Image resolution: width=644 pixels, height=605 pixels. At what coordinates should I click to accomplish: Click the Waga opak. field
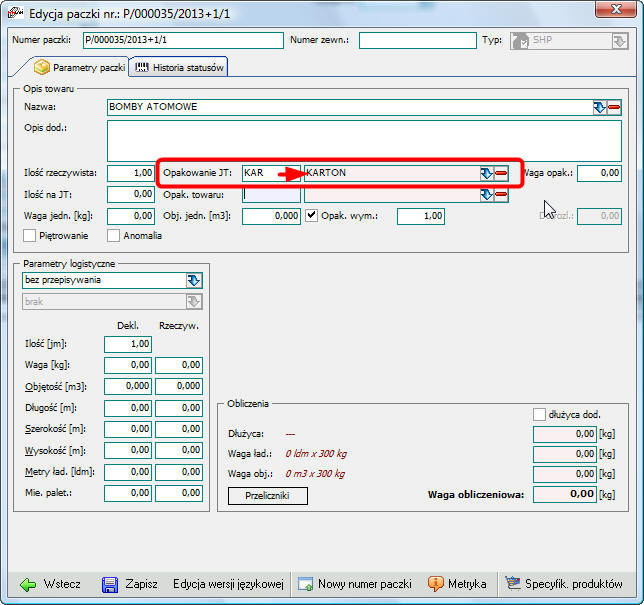599,173
